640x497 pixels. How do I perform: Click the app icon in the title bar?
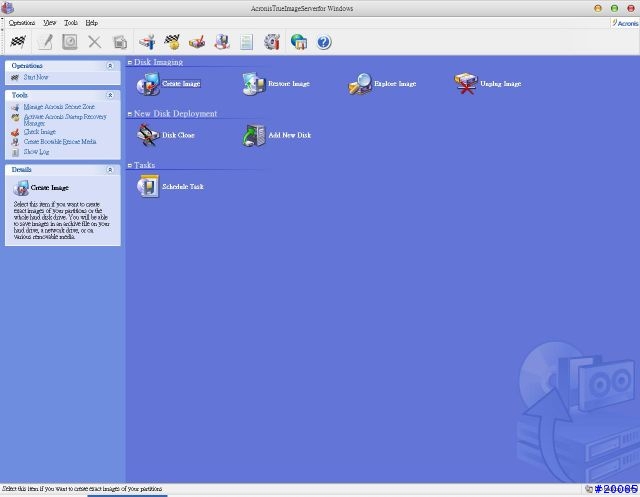(7, 8)
